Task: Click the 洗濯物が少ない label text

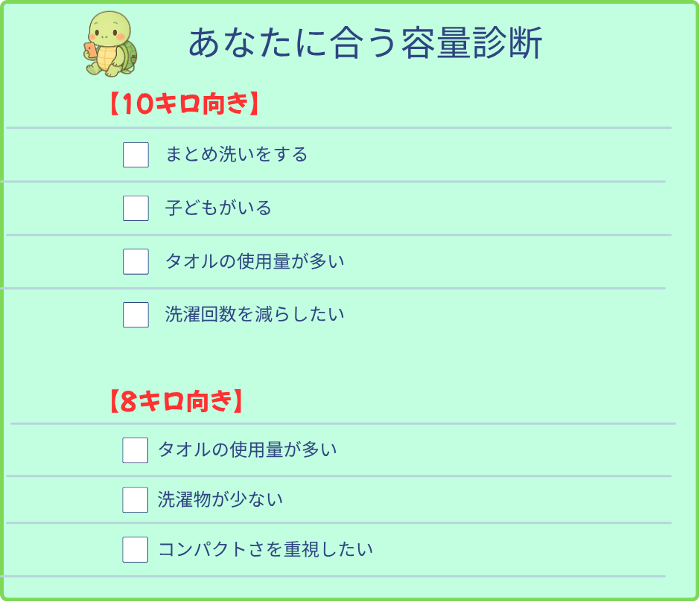Action: pos(220,500)
